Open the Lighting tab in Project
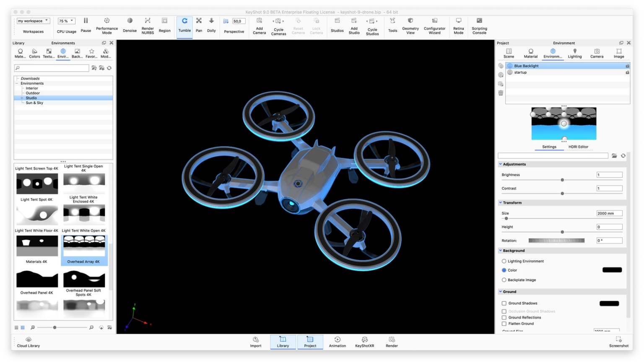This screenshot has height=364, width=644. click(x=575, y=53)
